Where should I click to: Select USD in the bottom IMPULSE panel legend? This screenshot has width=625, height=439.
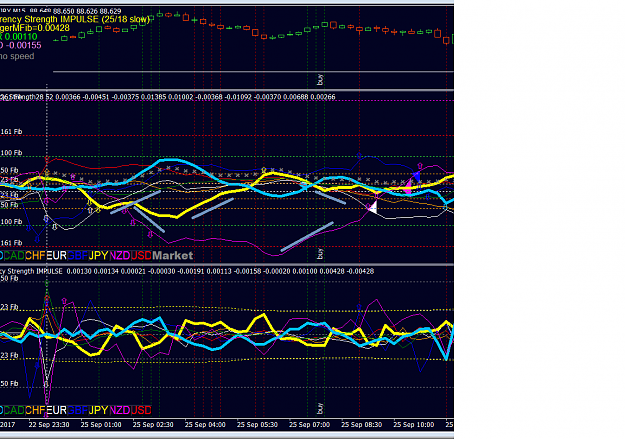(x=141, y=410)
